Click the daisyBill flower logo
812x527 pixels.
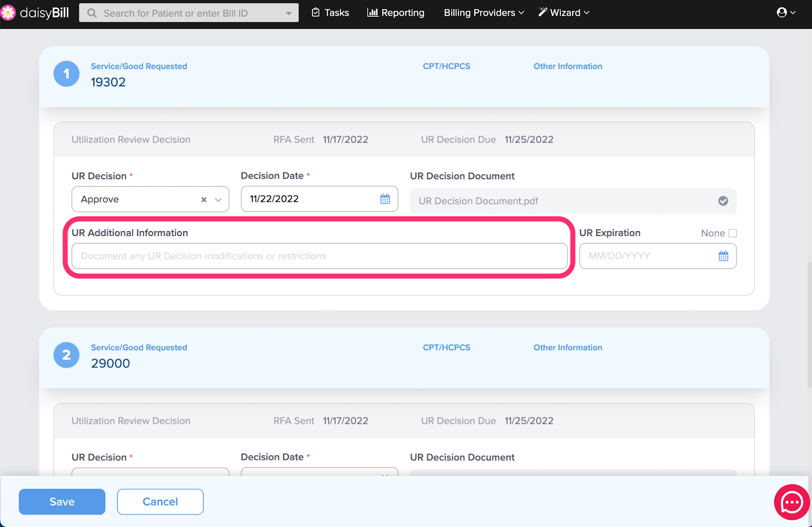pos(8,13)
